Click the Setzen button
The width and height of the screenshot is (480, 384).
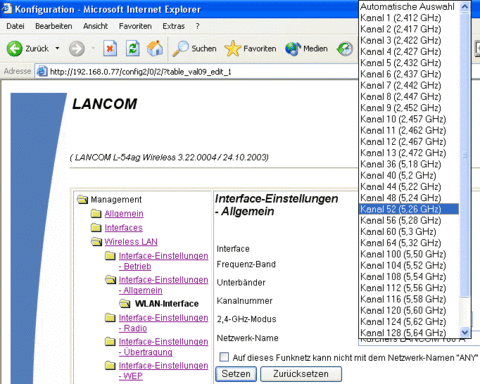pyautogui.click(x=236, y=374)
